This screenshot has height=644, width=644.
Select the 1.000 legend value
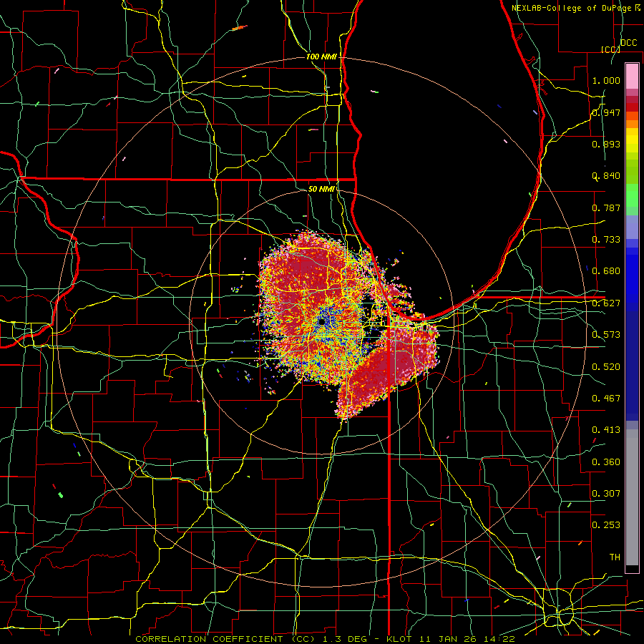point(606,80)
